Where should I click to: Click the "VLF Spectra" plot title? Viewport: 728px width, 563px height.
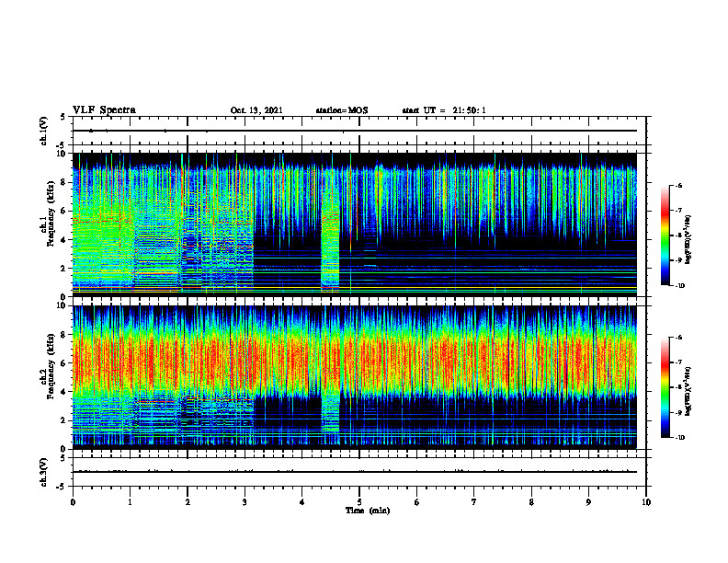[104, 110]
